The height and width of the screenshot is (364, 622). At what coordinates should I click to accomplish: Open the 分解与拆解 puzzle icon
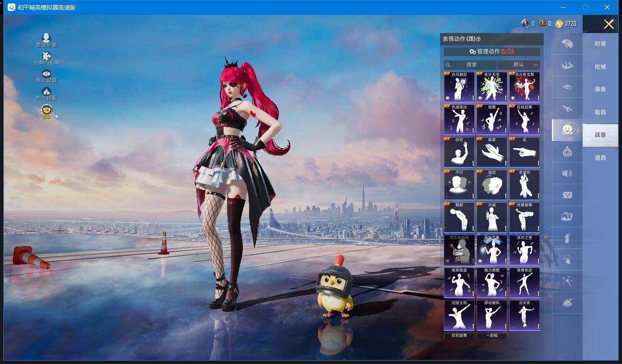pos(47,57)
